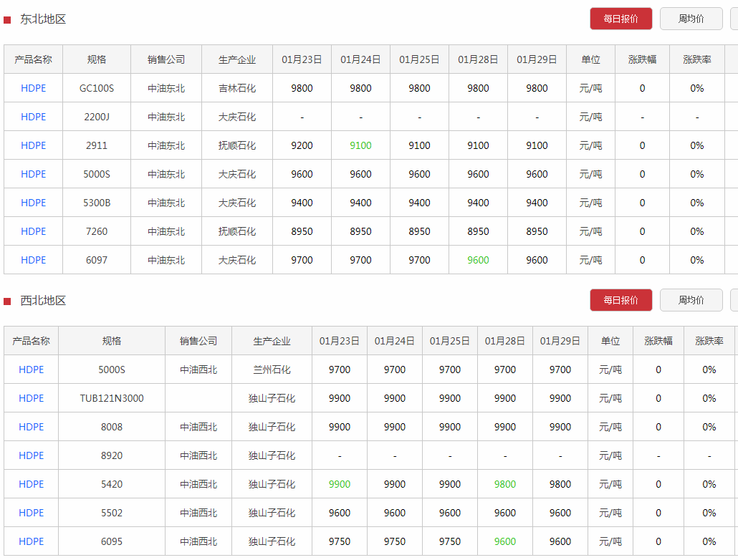Open HDPE link for spec 5502
This screenshot has height=560, width=738.
tap(32, 513)
